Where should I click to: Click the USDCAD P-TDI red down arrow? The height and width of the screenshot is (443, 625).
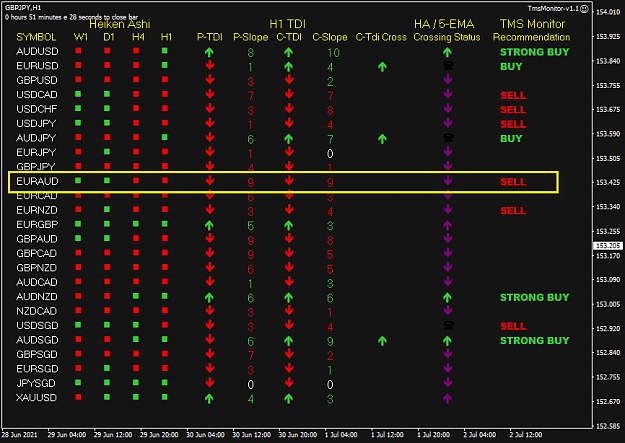click(x=210, y=94)
